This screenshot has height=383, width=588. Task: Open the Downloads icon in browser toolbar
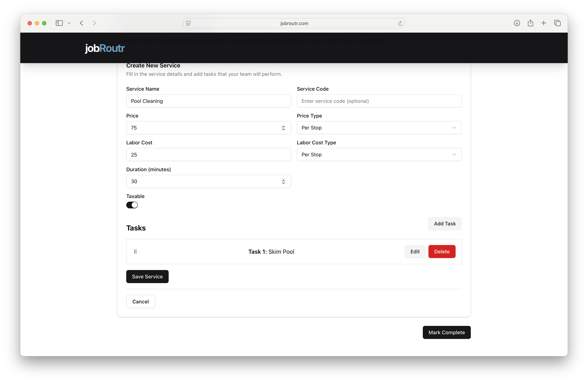click(517, 23)
